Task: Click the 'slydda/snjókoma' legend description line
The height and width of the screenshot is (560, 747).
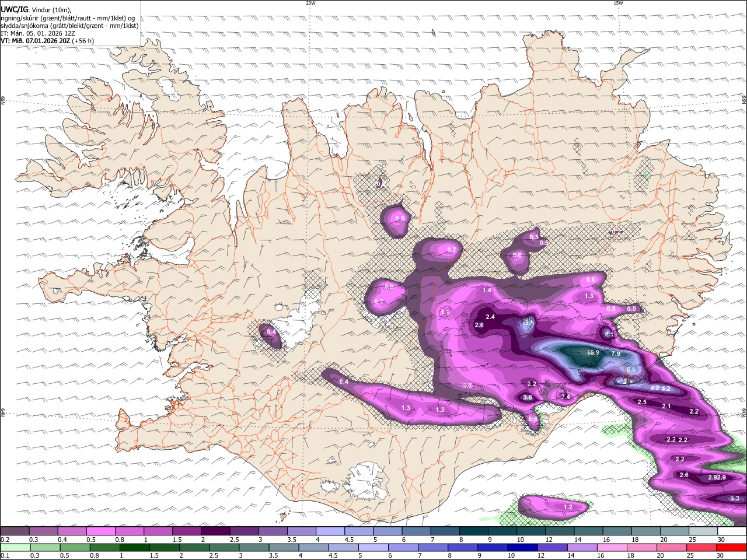Action: [69, 26]
